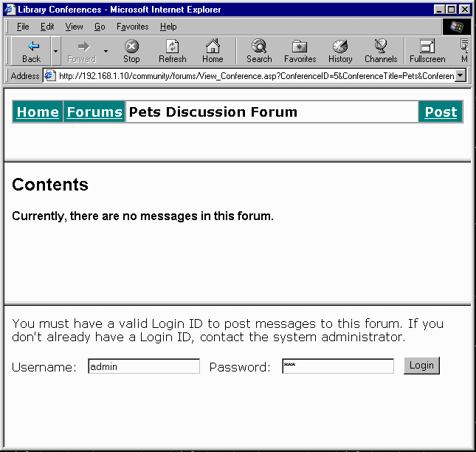Open the Help menu
This screenshot has width=476, height=452.
(x=168, y=27)
